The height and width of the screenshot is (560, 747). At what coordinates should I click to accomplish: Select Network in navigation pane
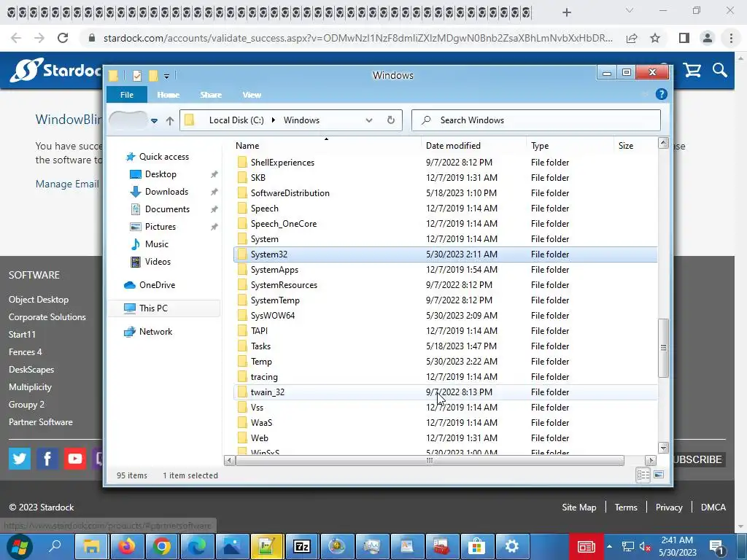156,332
